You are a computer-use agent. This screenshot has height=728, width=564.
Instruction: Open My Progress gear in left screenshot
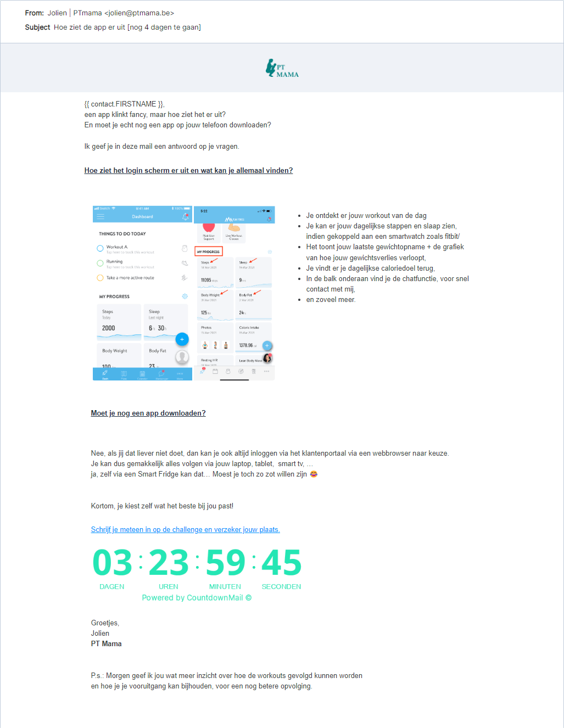tap(185, 296)
